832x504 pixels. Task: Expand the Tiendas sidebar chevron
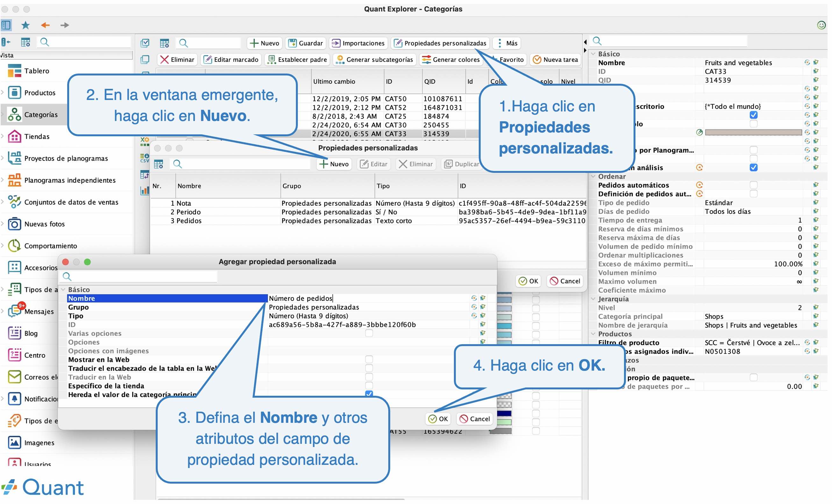tap(3, 136)
